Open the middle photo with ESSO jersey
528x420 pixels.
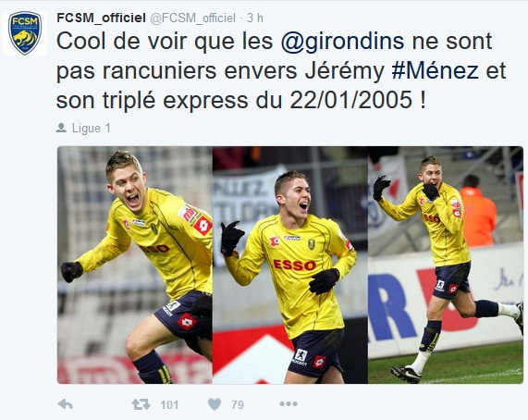coord(290,266)
